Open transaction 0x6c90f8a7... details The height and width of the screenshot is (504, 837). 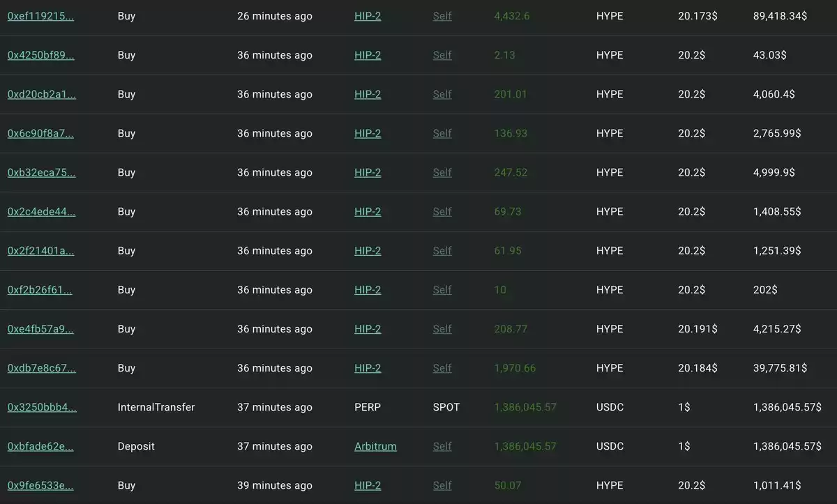point(40,133)
